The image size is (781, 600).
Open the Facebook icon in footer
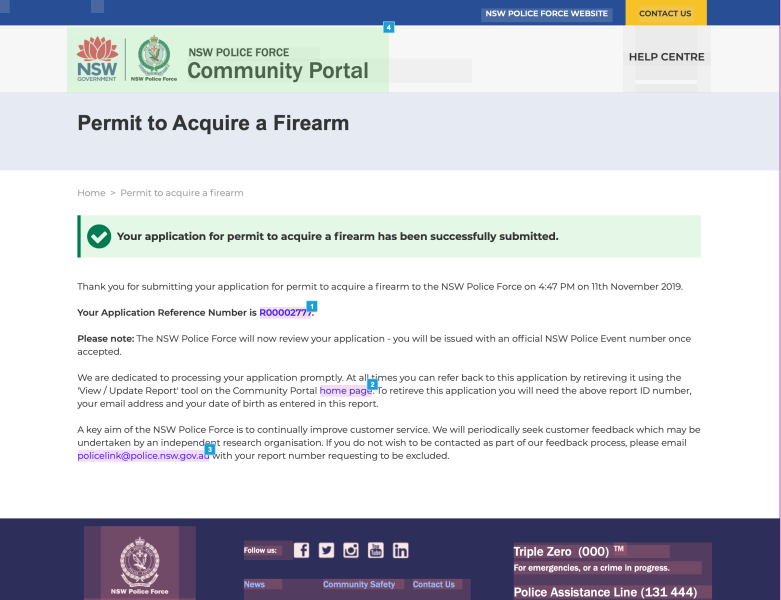click(x=301, y=550)
